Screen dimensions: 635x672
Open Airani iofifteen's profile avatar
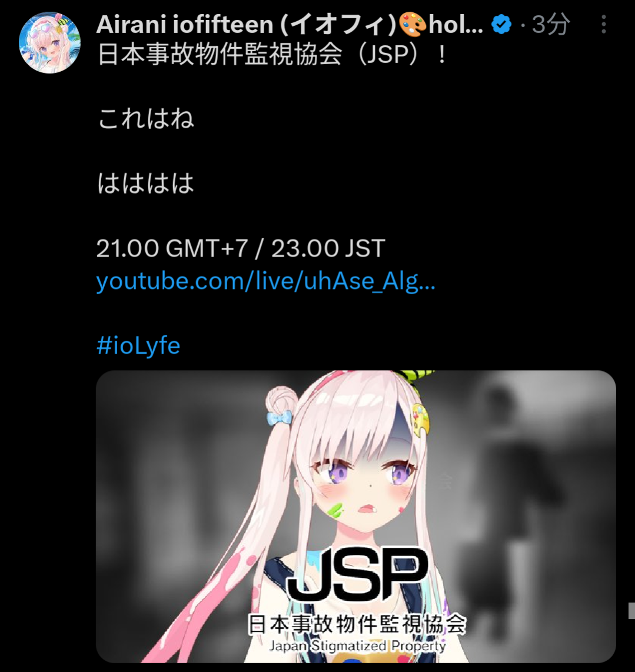tap(50, 42)
